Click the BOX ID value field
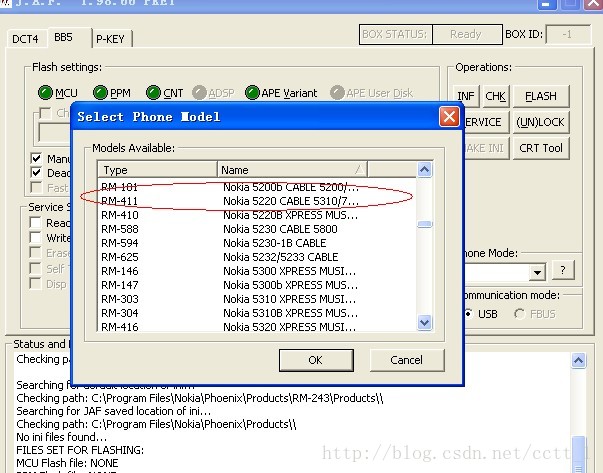This screenshot has width=603, height=473. [568, 35]
